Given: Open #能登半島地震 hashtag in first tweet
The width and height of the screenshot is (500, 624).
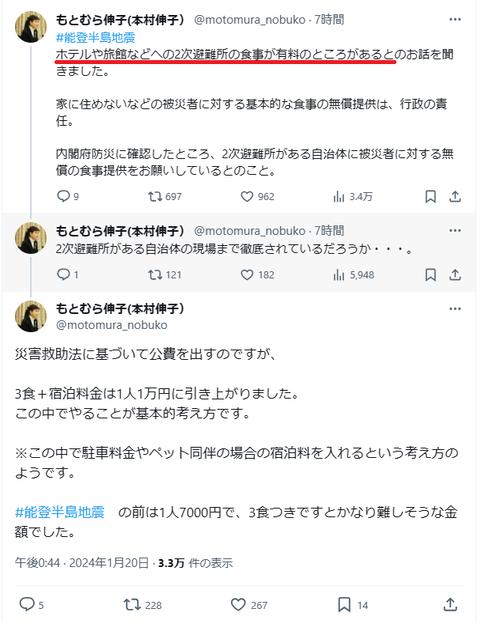Looking at the screenshot, I should click(96, 38).
